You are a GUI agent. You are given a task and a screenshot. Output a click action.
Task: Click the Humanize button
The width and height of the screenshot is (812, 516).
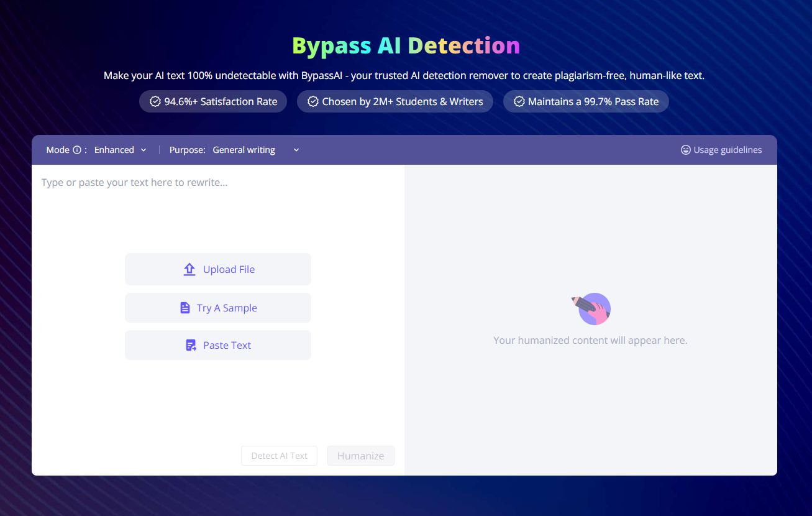pyautogui.click(x=361, y=456)
